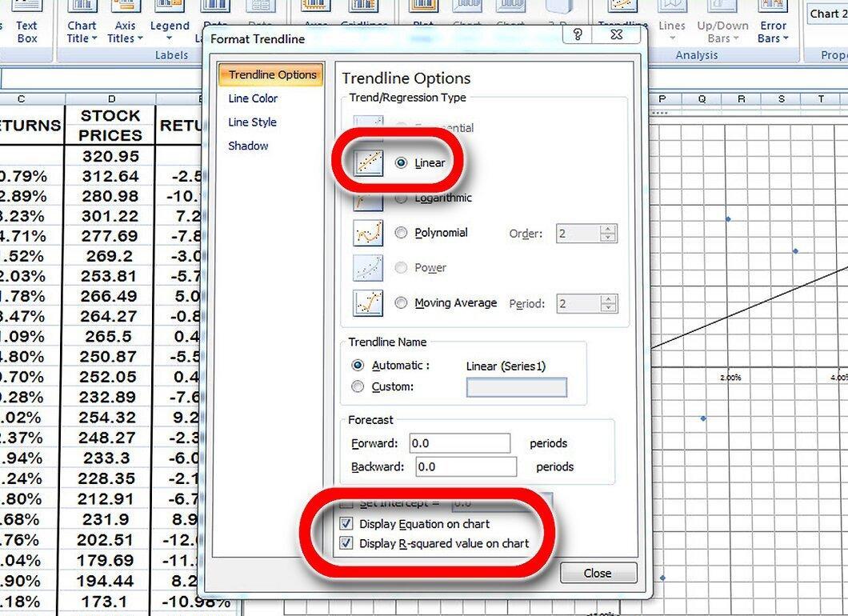The image size is (848, 616).
Task: Click the Moving Average trendline icon
Action: pyautogui.click(x=368, y=303)
